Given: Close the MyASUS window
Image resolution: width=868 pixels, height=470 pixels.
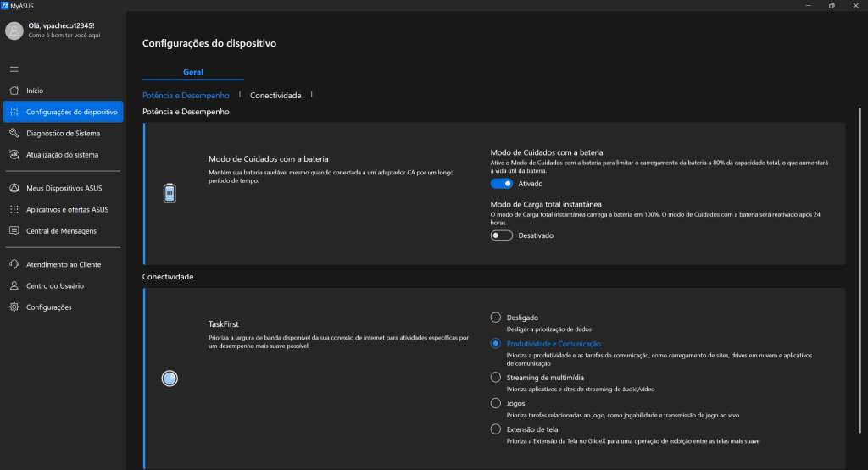Looking at the screenshot, I should point(856,6).
